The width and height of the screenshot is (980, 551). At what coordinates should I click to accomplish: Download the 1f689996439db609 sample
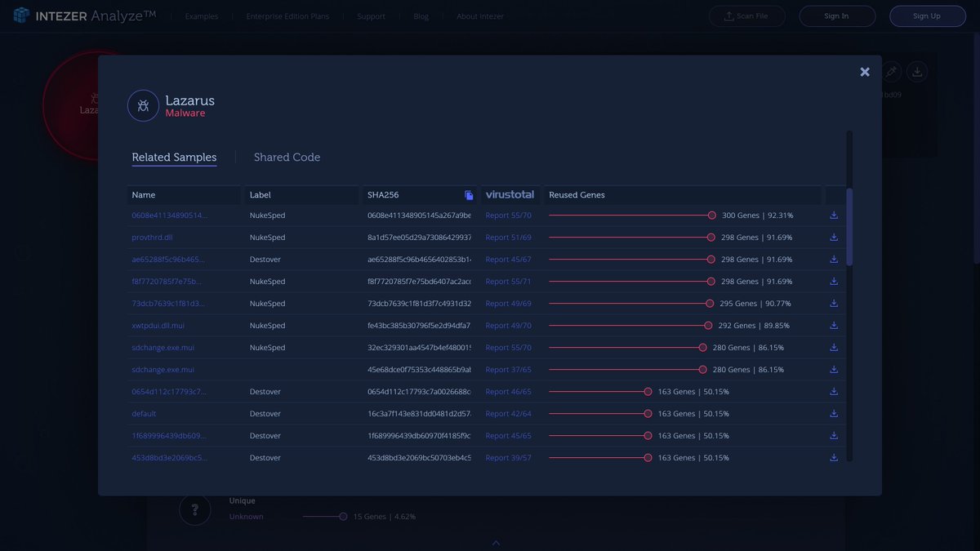[x=834, y=436]
